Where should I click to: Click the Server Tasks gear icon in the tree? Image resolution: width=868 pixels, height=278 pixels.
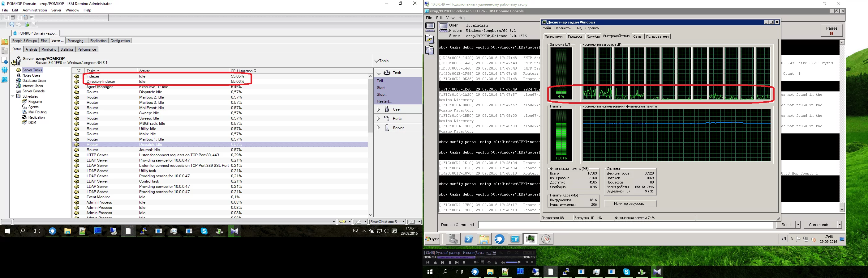tap(19, 70)
